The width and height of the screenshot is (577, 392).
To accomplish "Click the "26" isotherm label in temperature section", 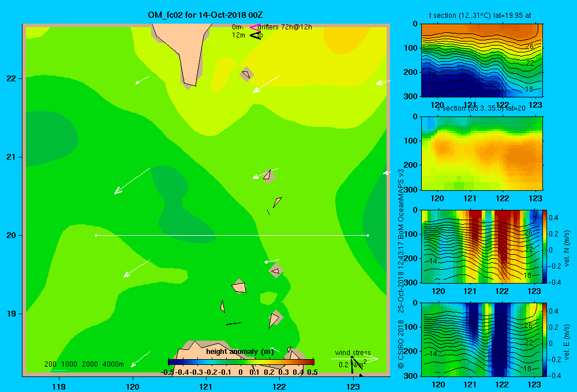I will [x=529, y=46].
